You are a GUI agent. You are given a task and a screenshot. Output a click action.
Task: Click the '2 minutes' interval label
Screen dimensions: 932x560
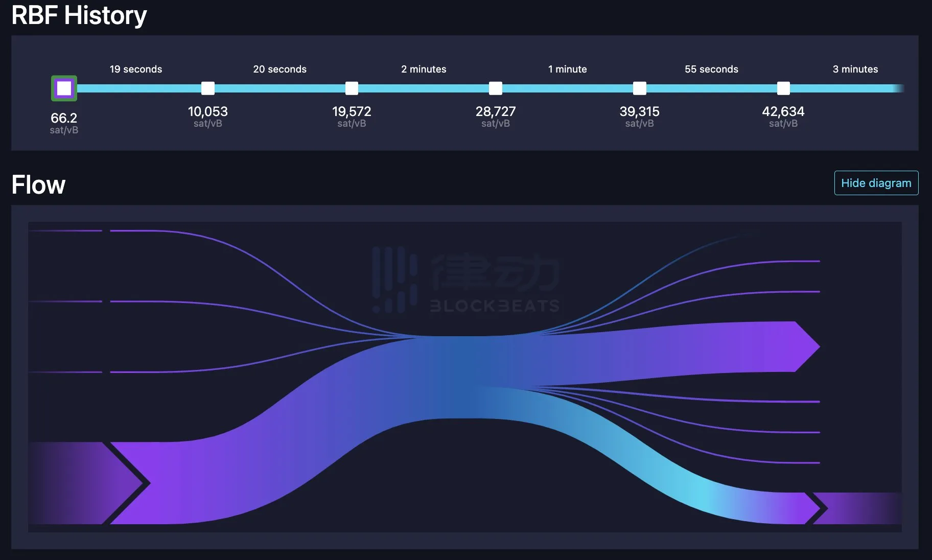click(424, 69)
